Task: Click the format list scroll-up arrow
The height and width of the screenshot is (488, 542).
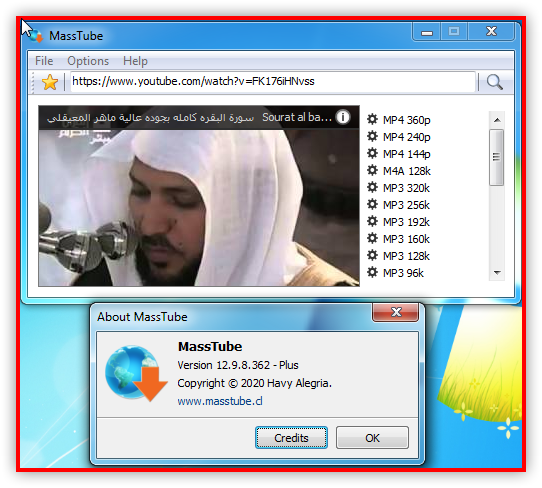Action: coord(497,120)
